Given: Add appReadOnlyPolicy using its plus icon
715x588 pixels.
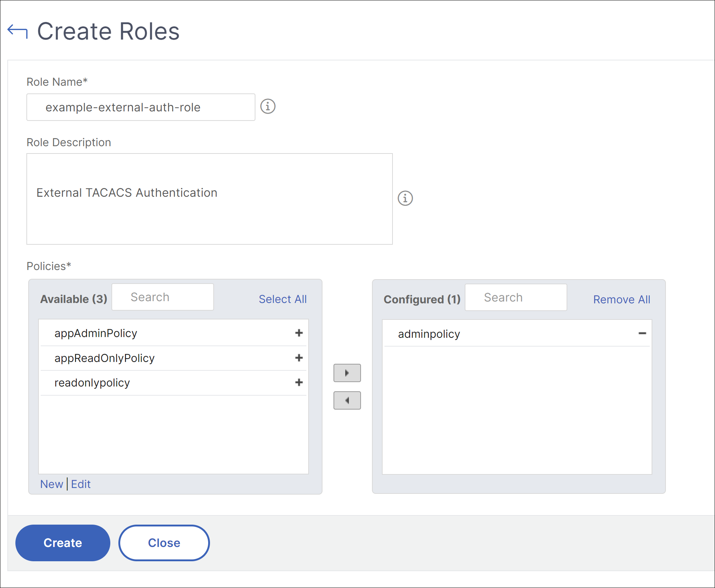Looking at the screenshot, I should coord(299,358).
